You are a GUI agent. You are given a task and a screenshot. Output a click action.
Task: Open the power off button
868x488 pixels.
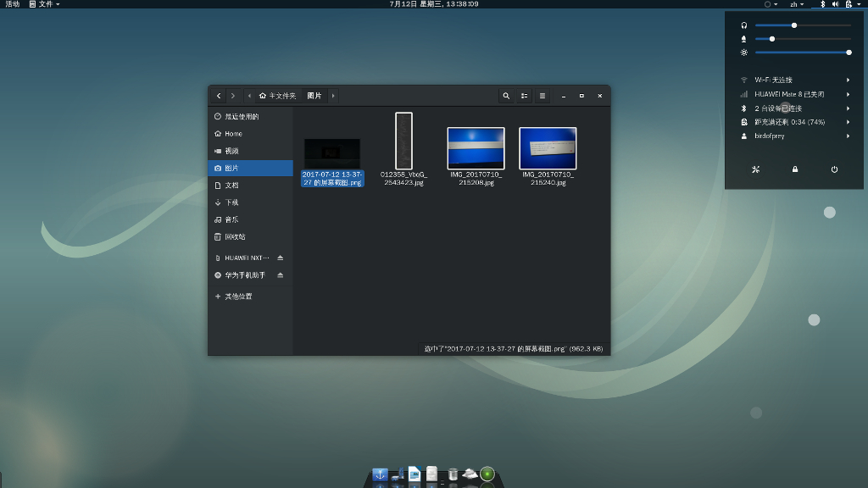coord(834,169)
